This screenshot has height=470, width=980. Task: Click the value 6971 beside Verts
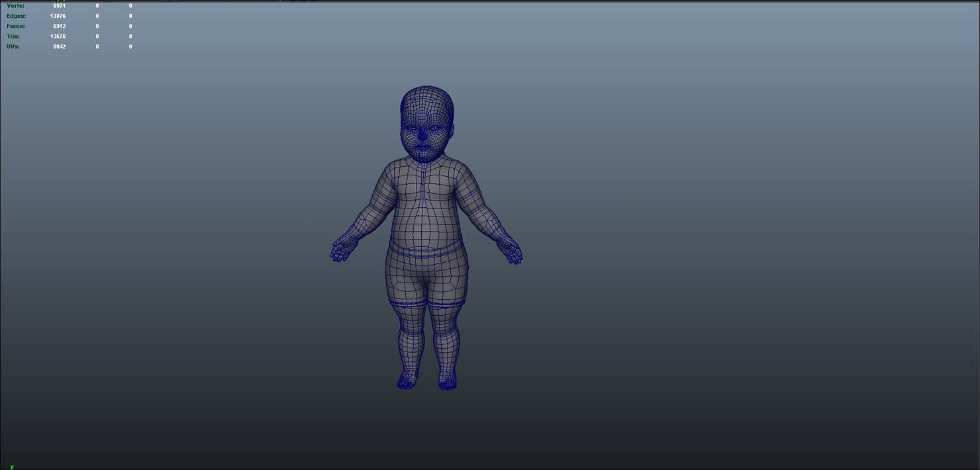coord(58,5)
